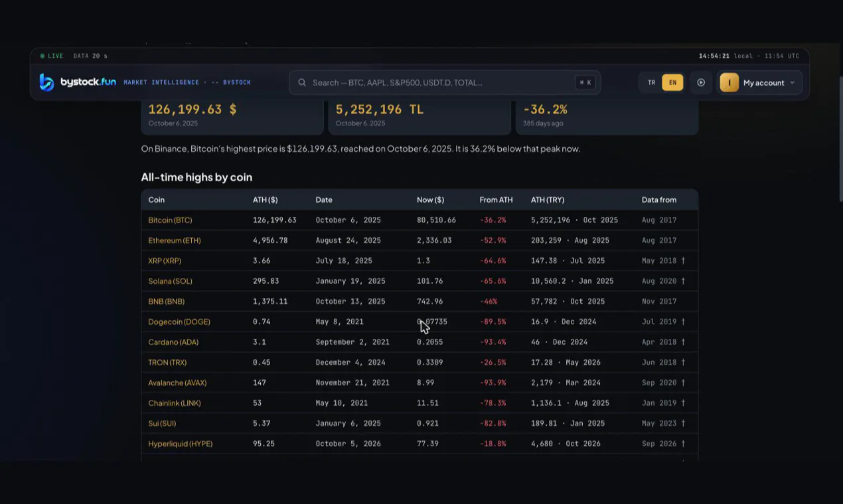The width and height of the screenshot is (843, 504).
Task: Open the BNB (BNB) link
Action: [x=166, y=301]
